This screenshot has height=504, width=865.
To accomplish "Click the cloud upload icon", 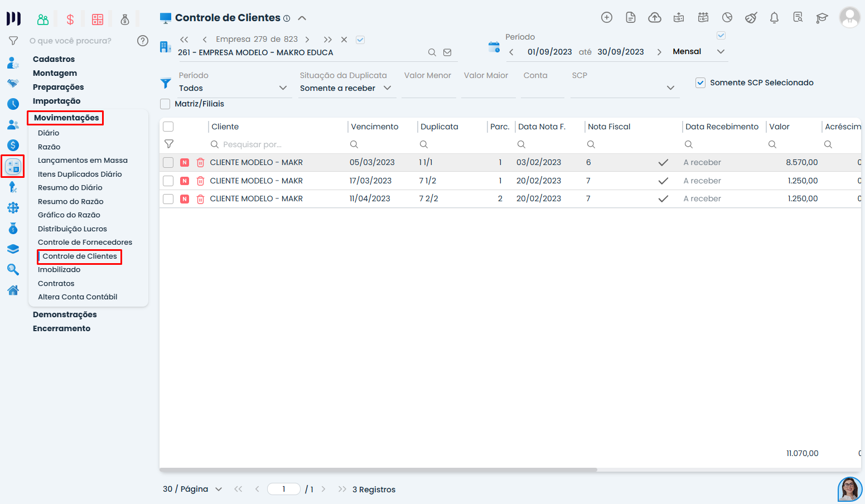I will pyautogui.click(x=655, y=18).
